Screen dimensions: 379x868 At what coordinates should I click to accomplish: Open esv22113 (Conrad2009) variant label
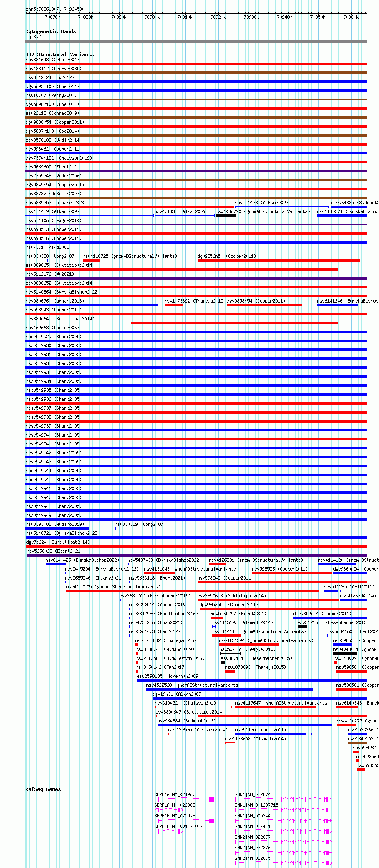[x=52, y=113]
